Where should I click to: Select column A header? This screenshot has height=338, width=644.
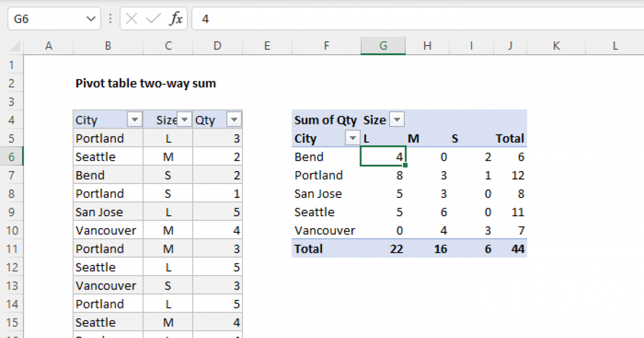pos(49,47)
